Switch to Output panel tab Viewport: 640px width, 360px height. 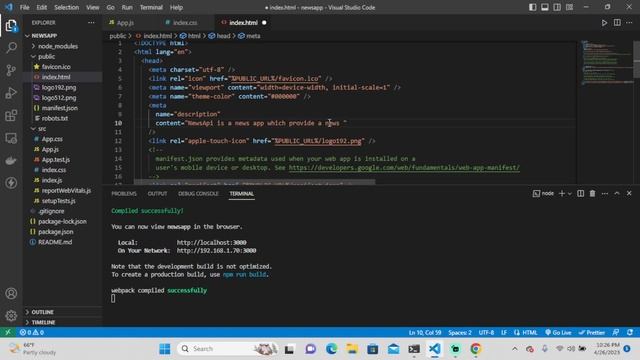click(x=157, y=193)
